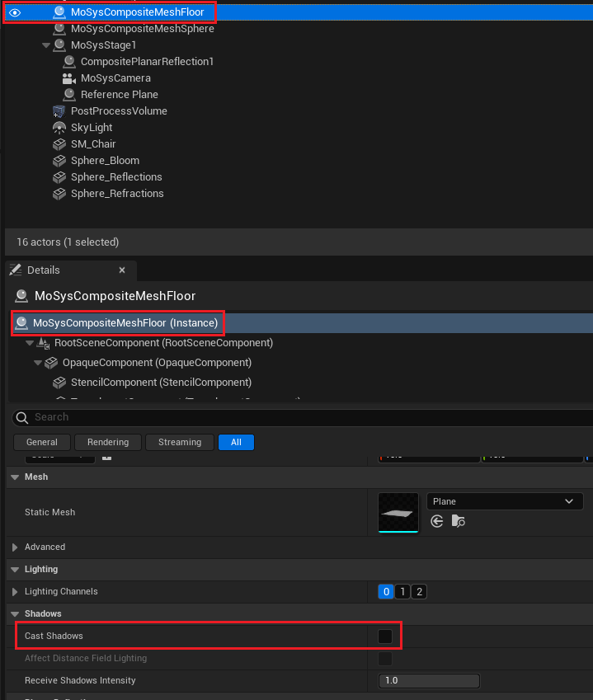Select Reference Plane actor

click(x=120, y=95)
